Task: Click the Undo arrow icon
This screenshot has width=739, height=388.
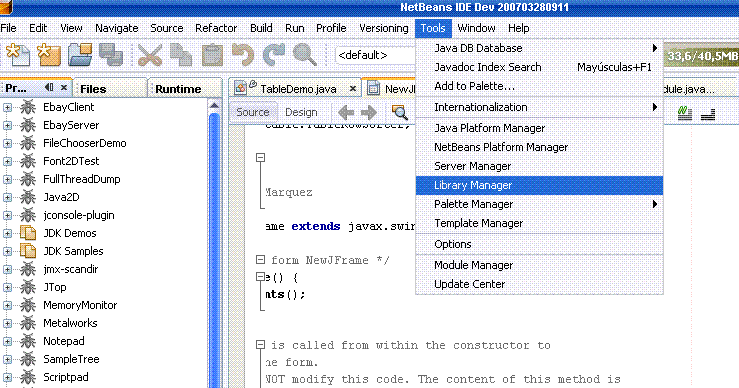Action: point(243,55)
